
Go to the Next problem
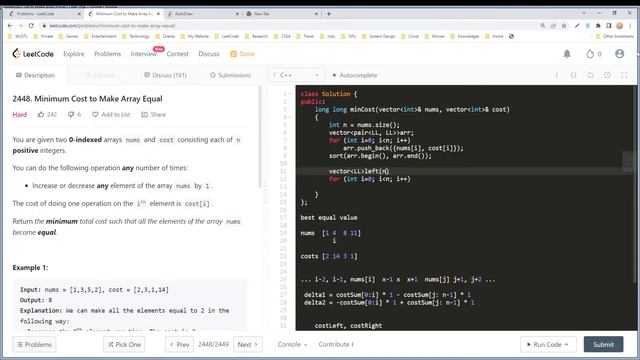coord(247,344)
